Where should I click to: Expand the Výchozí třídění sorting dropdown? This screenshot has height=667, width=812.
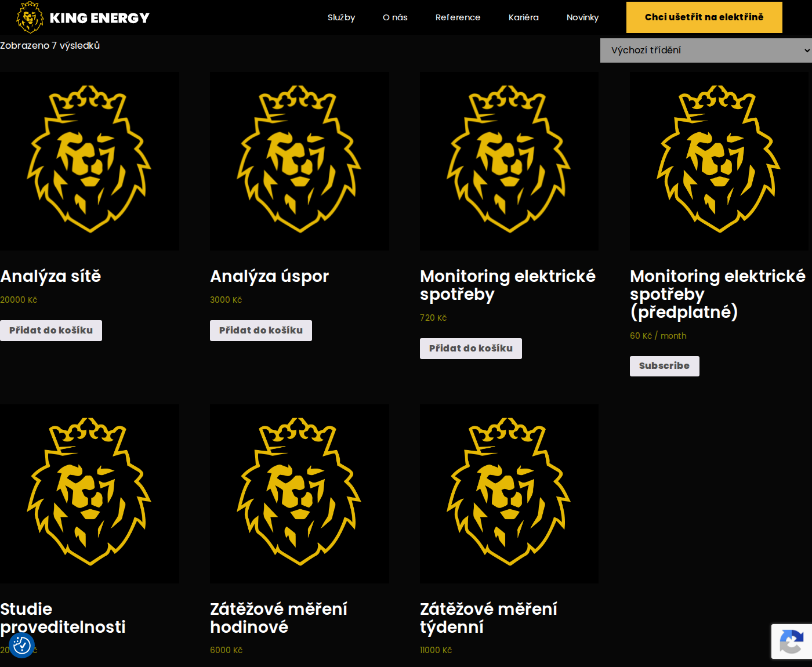tap(706, 50)
